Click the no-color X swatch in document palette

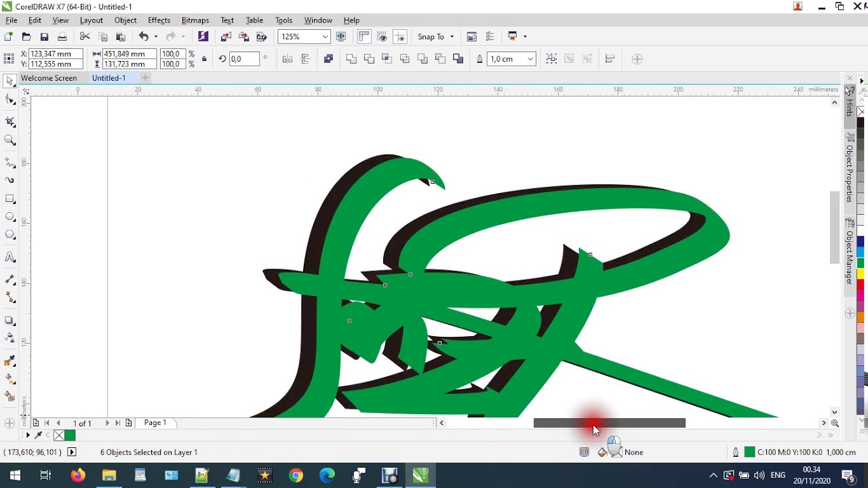[59, 435]
